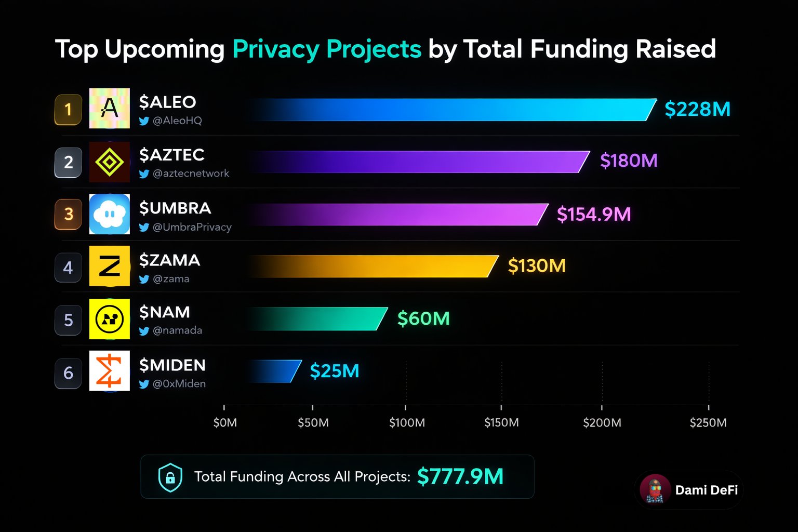Click the Aleo logo icon
The height and width of the screenshot is (532, 798).
[109, 108]
